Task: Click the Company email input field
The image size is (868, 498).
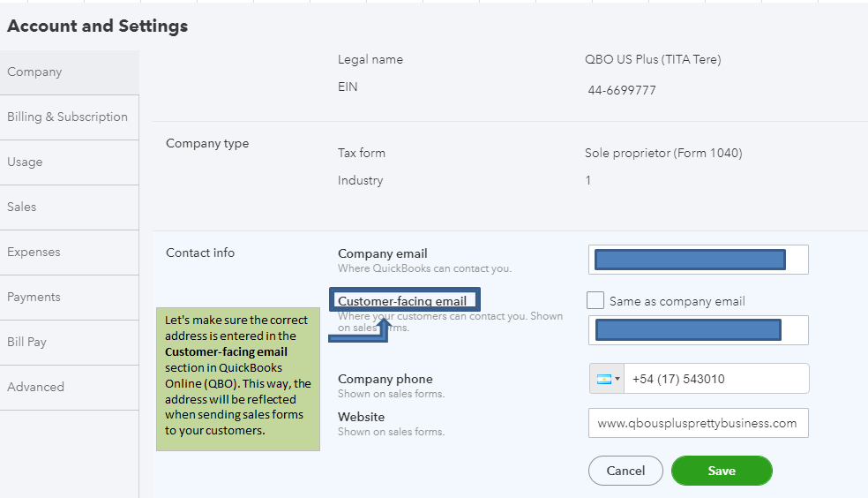Action: [x=699, y=260]
